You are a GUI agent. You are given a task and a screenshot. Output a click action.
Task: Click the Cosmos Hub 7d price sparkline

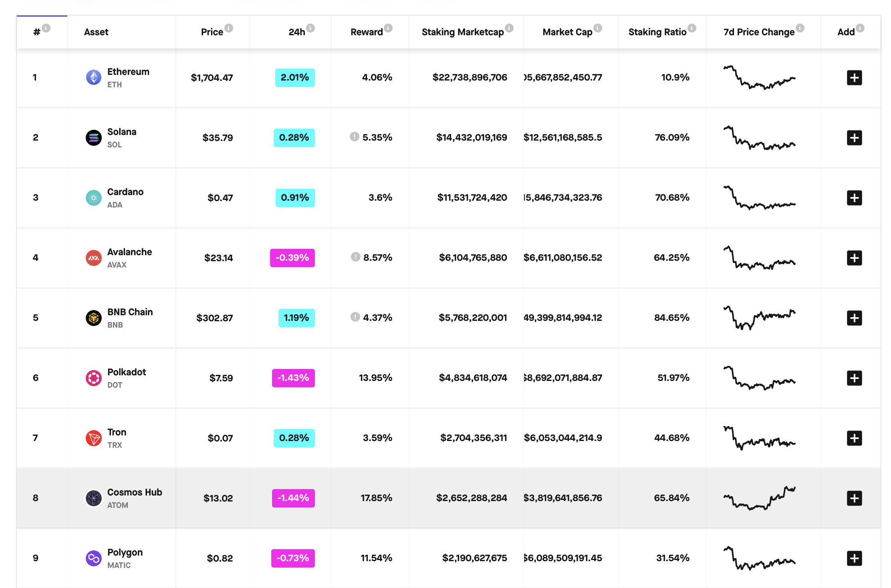click(759, 498)
